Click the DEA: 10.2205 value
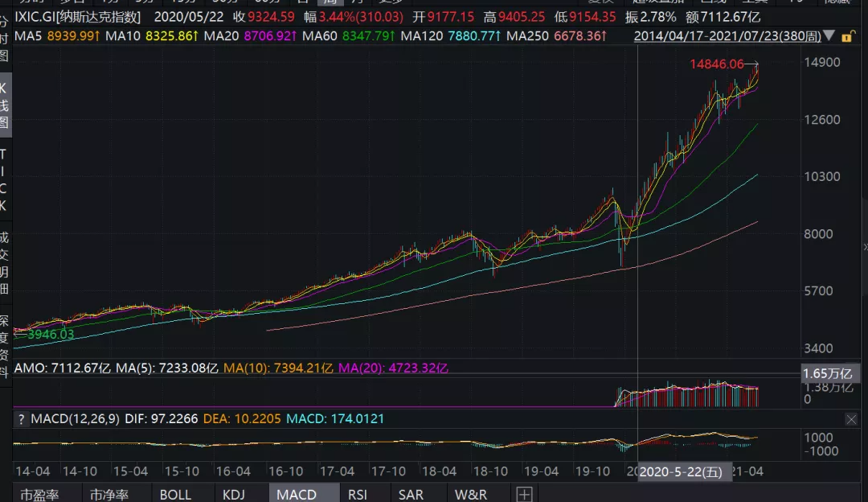The height and width of the screenshot is (502, 868). coord(242,419)
